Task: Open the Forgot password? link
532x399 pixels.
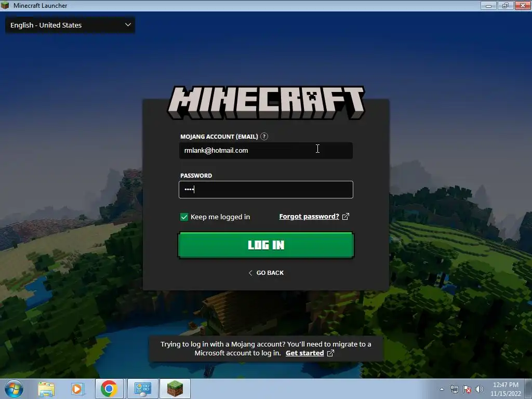Action: click(x=309, y=217)
